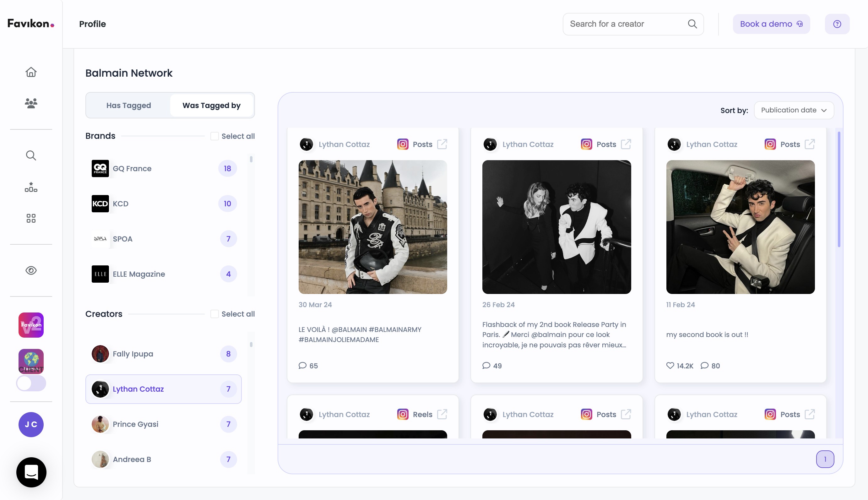The height and width of the screenshot is (500, 868).
Task: Open the chat messenger bubble icon
Action: click(31, 472)
